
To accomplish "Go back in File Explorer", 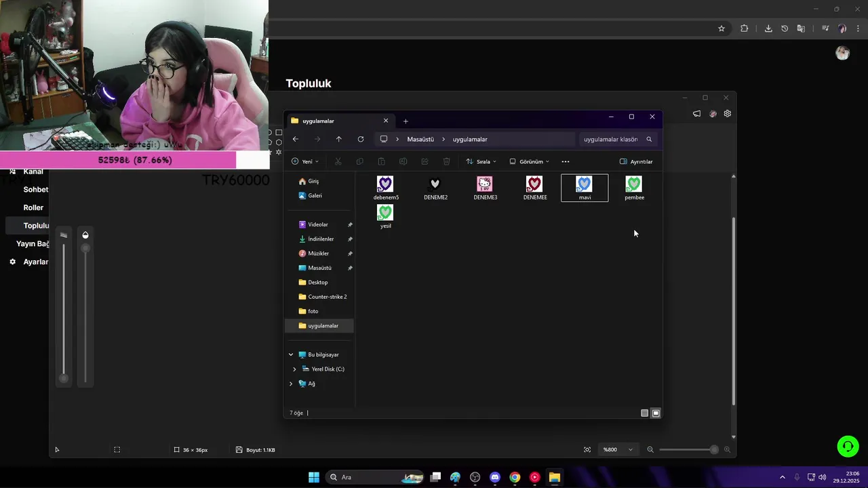I will click(296, 139).
